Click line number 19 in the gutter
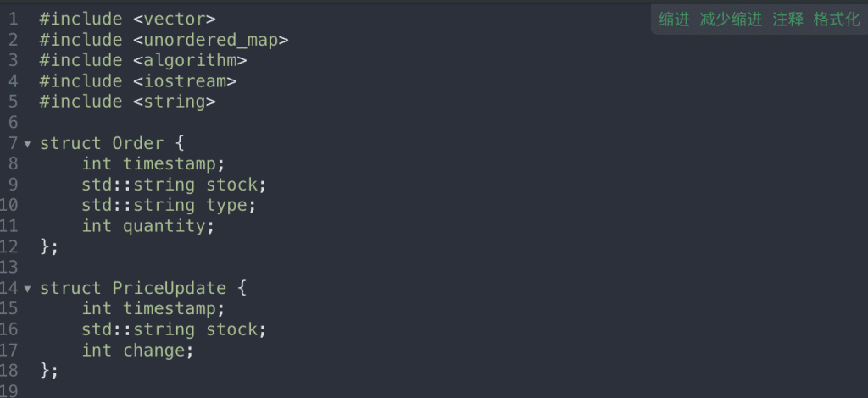Viewport: 868px width, 398px height. click(x=9, y=391)
